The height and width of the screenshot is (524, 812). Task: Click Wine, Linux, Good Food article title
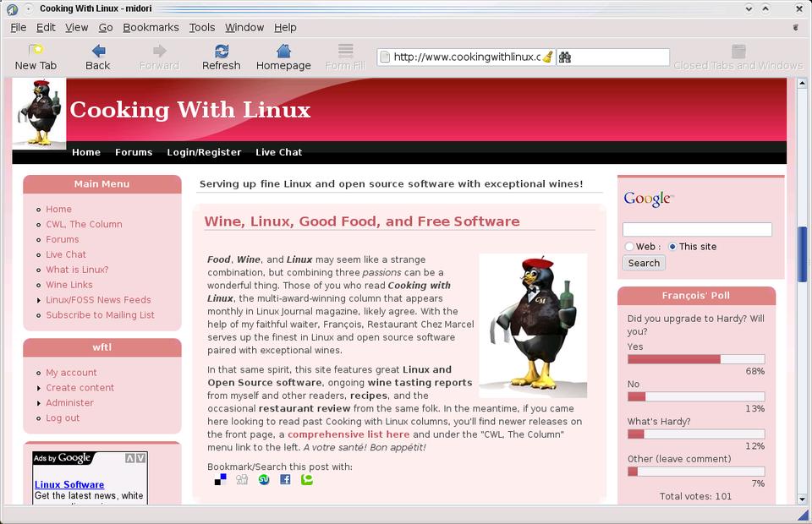[362, 221]
